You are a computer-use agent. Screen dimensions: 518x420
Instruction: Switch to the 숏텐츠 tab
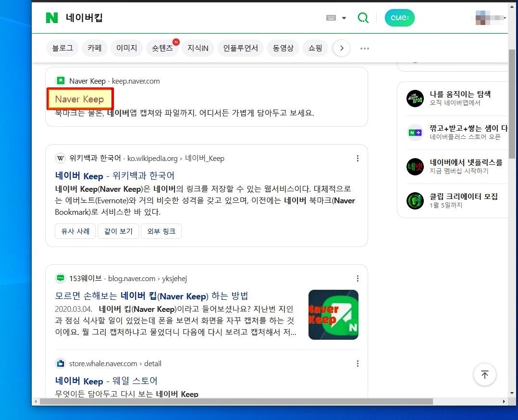point(162,48)
